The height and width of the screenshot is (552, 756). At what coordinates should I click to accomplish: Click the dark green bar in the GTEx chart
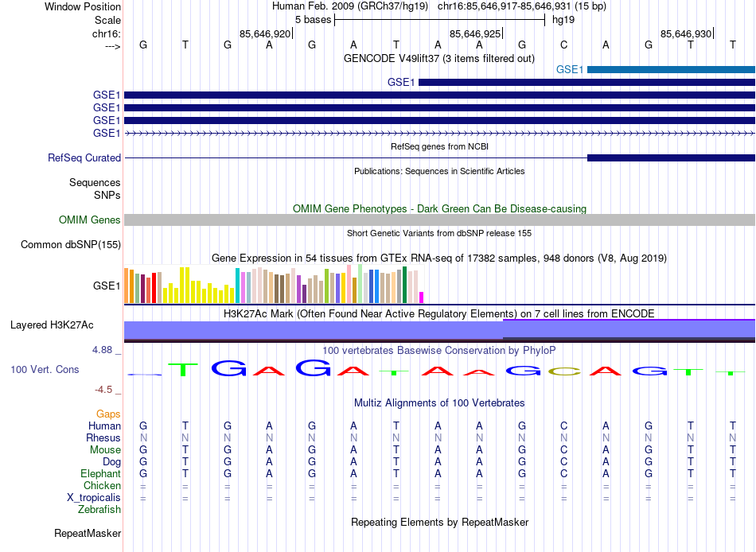(x=405, y=285)
